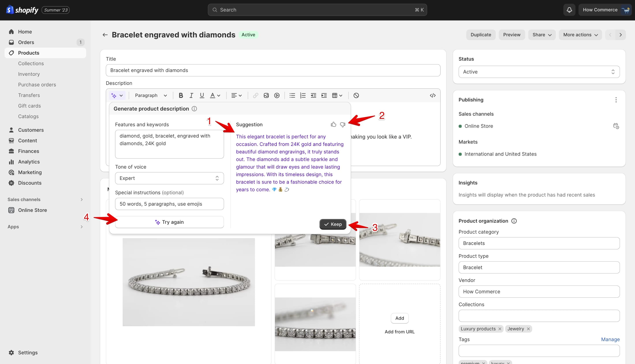Click the Shopify logo
The image size is (635, 364).
(x=22, y=10)
